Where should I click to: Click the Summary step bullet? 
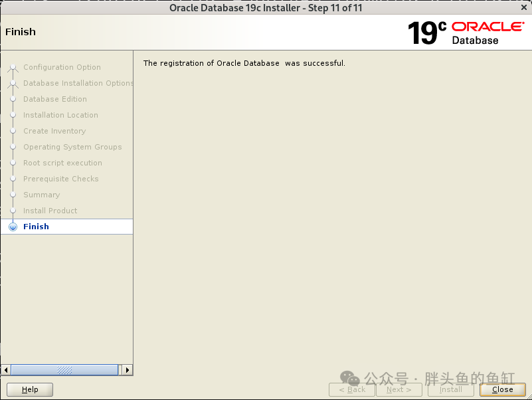click(13, 195)
